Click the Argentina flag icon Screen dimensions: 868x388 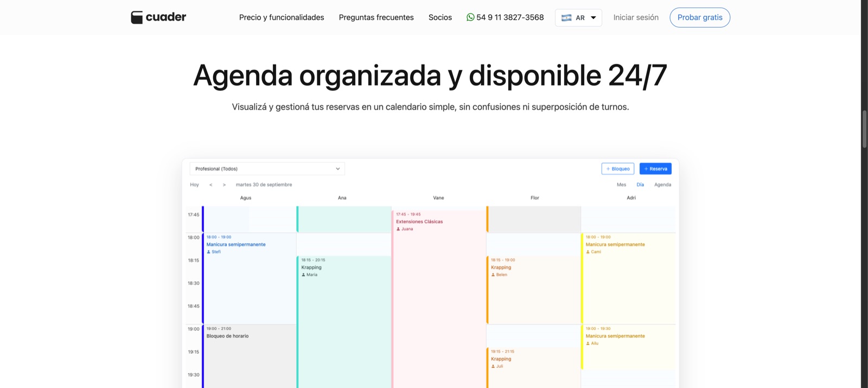click(566, 18)
